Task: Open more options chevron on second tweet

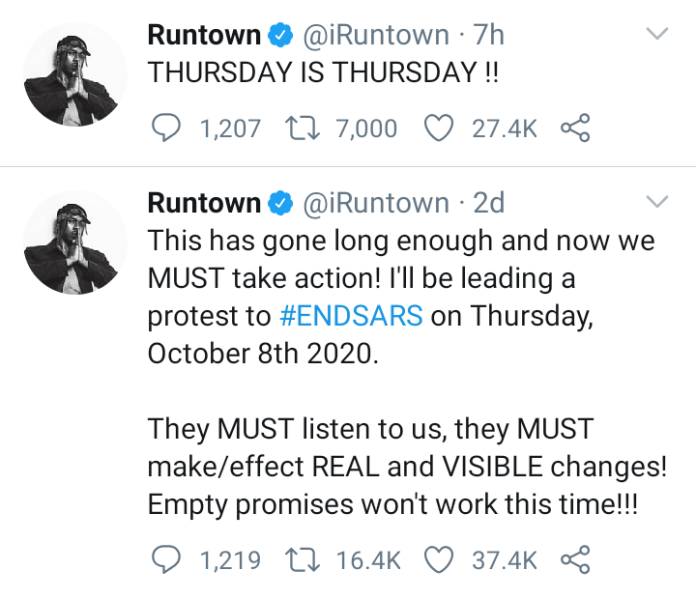Action: pyautogui.click(x=657, y=203)
